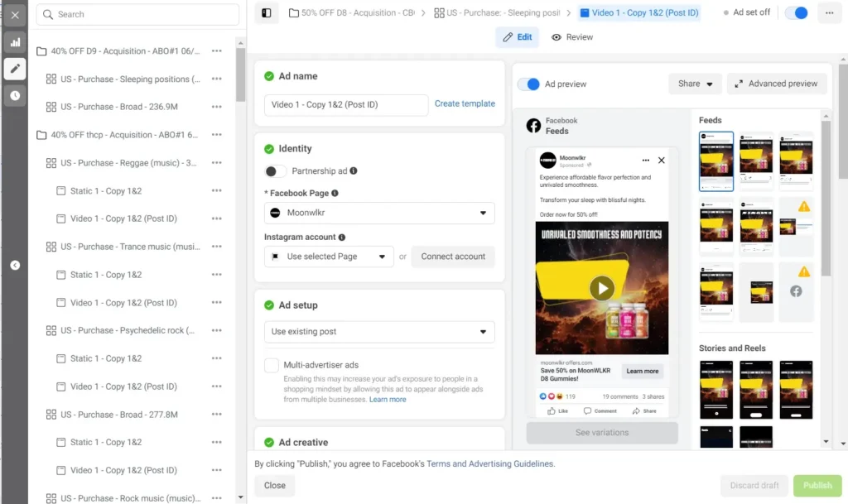Click the Publish button
This screenshot has height=504, width=848.
(x=817, y=486)
